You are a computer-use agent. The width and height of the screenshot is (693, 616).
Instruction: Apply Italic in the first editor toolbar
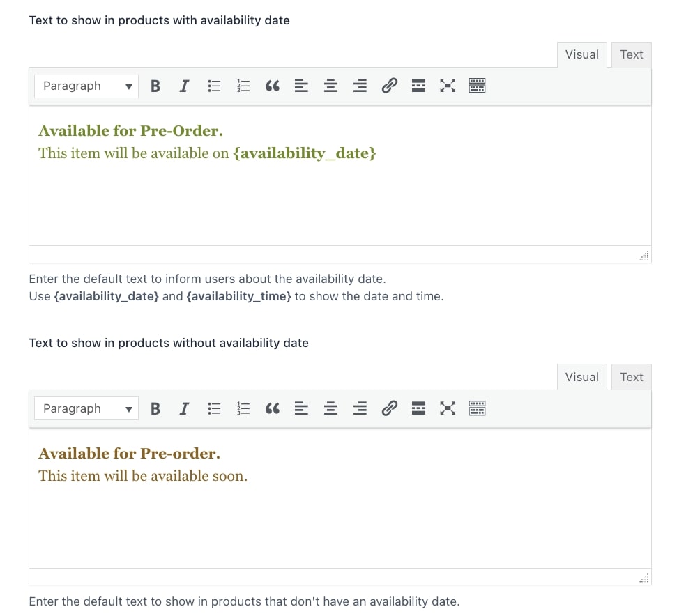(184, 86)
